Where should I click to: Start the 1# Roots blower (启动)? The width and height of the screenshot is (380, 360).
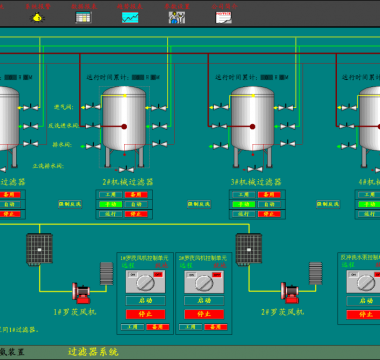click(x=145, y=300)
